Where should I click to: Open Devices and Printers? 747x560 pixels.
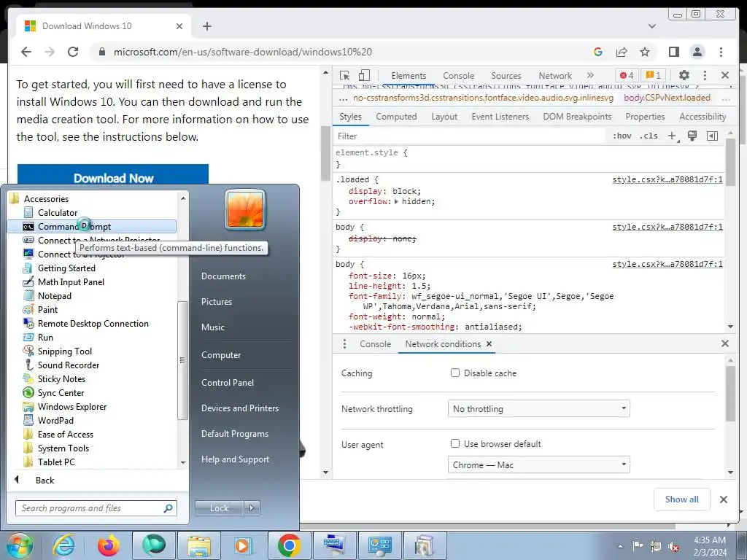coord(239,408)
